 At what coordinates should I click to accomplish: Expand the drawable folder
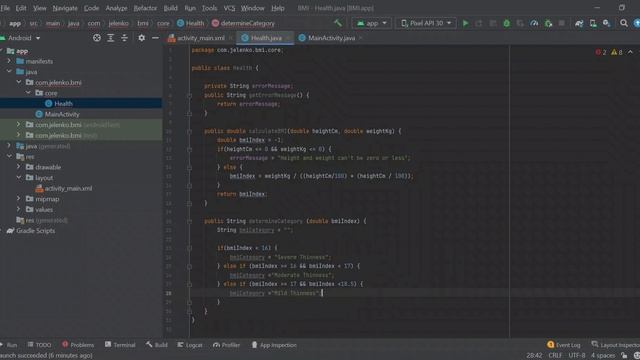pyautogui.click(x=18, y=167)
